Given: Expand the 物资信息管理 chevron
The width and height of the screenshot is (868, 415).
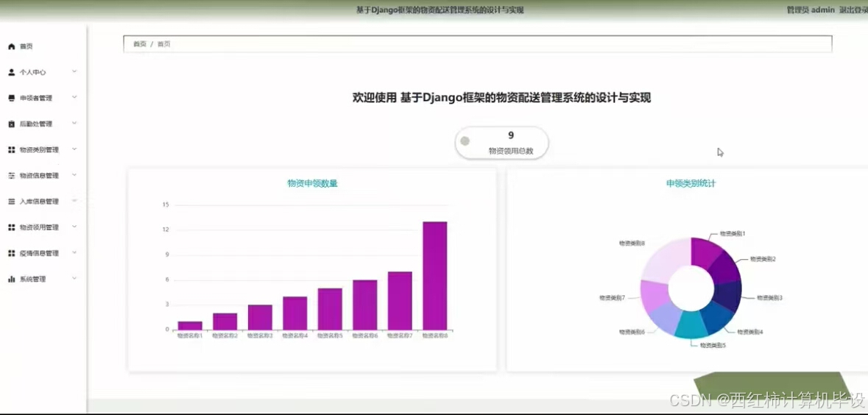Looking at the screenshot, I should tap(74, 175).
